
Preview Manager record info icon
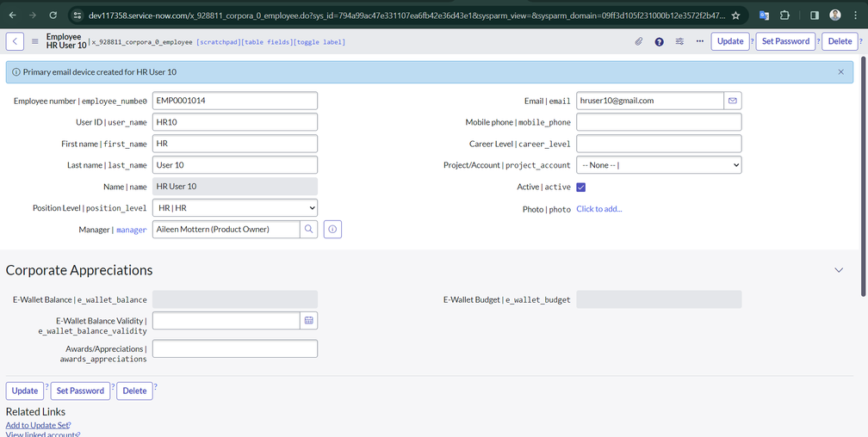click(x=332, y=229)
